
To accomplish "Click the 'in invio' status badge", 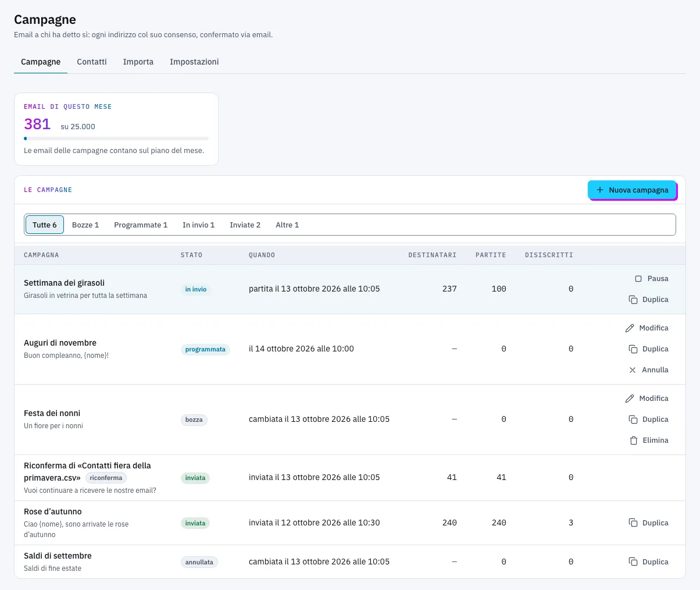I will (196, 289).
